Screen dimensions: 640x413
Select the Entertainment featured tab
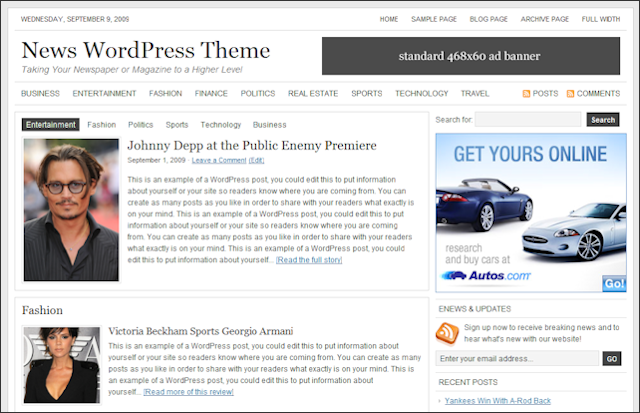point(51,124)
